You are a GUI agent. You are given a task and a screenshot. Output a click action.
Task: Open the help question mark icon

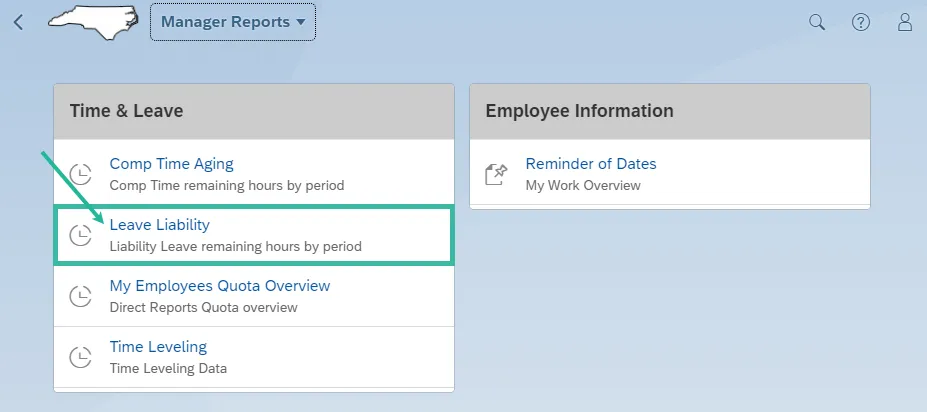click(x=861, y=22)
